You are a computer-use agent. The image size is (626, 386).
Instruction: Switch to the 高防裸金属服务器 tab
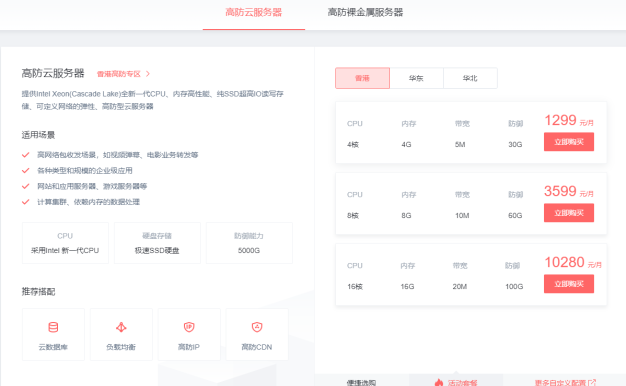tap(365, 12)
